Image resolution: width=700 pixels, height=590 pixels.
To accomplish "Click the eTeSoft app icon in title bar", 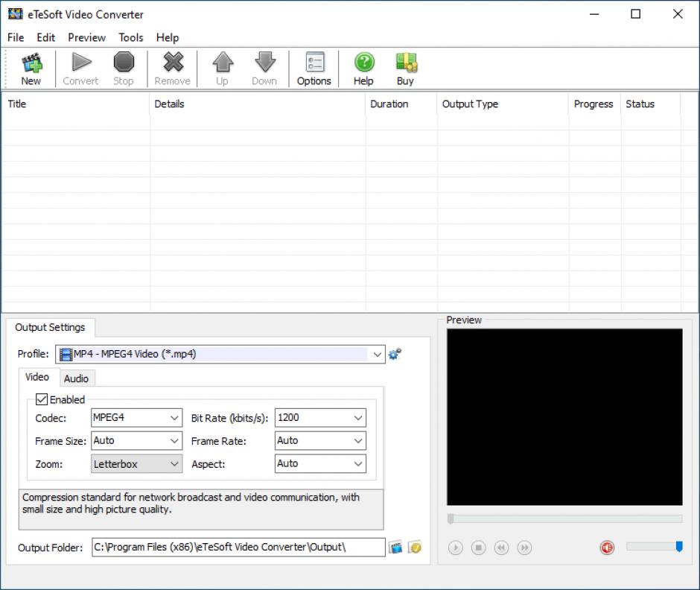I will pos(15,14).
